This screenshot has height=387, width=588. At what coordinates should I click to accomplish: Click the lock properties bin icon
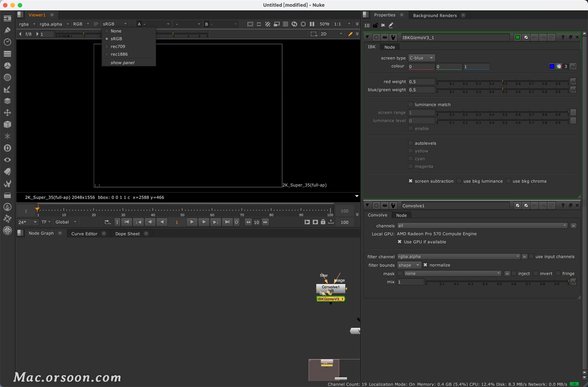[x=375, y=25]
